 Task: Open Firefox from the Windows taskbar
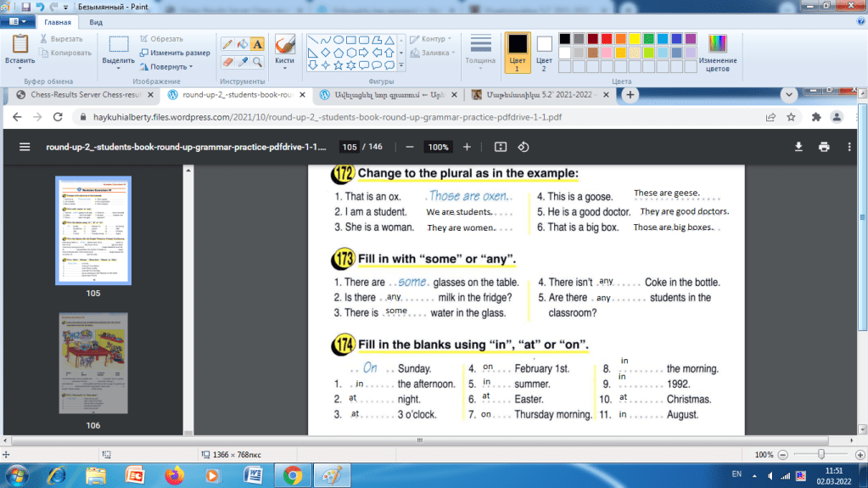(174, 474)
